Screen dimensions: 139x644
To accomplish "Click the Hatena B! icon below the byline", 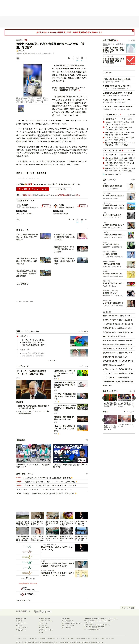I will coord(82,58).
